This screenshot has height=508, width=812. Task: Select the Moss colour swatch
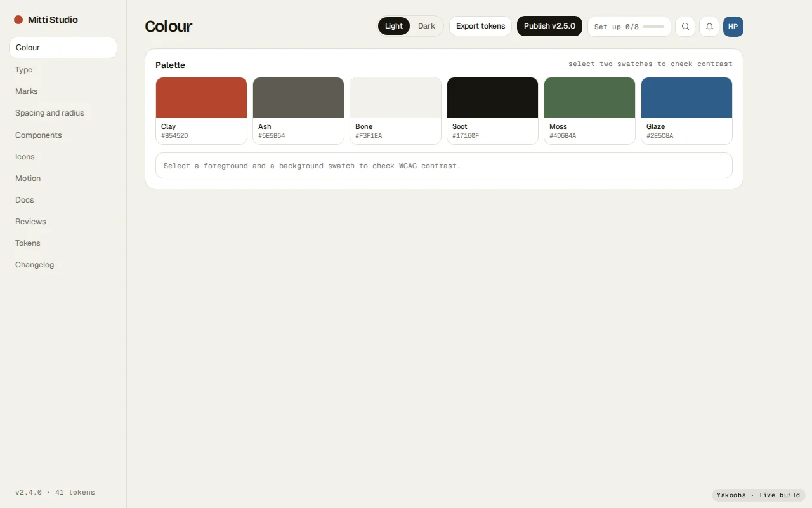pyautogui.click(x=589, y=110)
